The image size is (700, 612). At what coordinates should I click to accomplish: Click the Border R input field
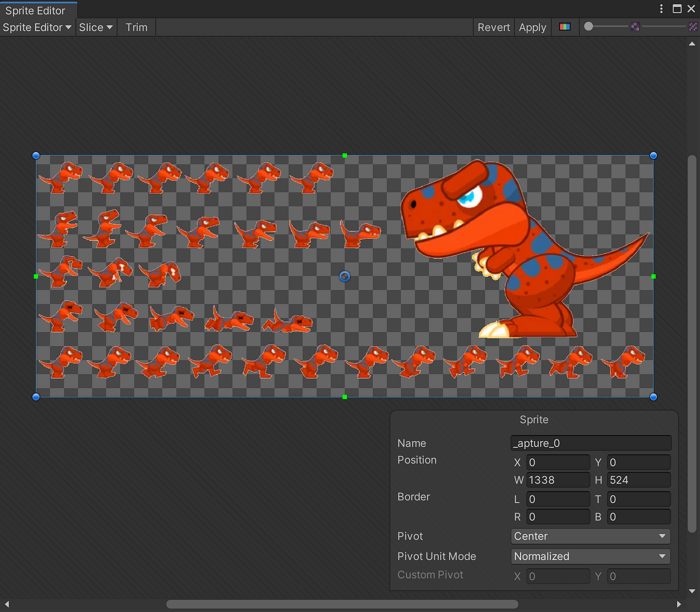click(558, 517)
